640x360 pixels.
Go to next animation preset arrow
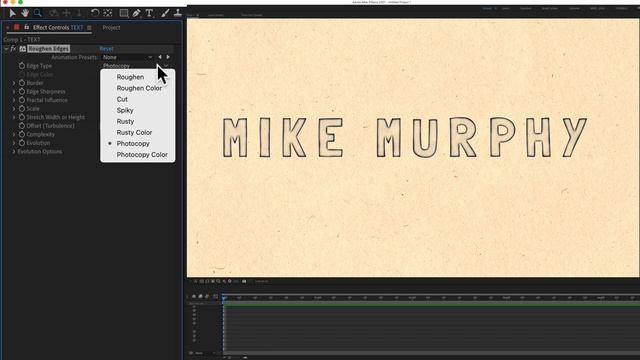(168, 57)
